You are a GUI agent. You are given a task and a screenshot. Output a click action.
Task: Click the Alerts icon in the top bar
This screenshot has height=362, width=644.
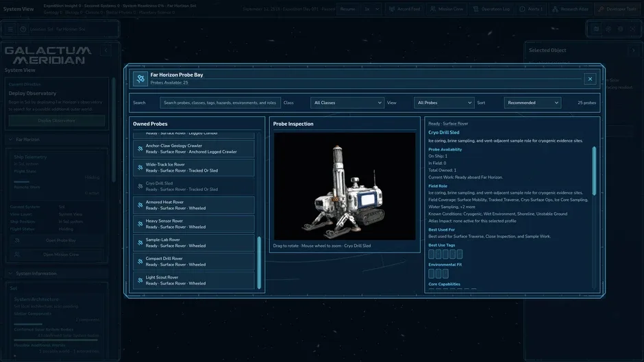522,9
